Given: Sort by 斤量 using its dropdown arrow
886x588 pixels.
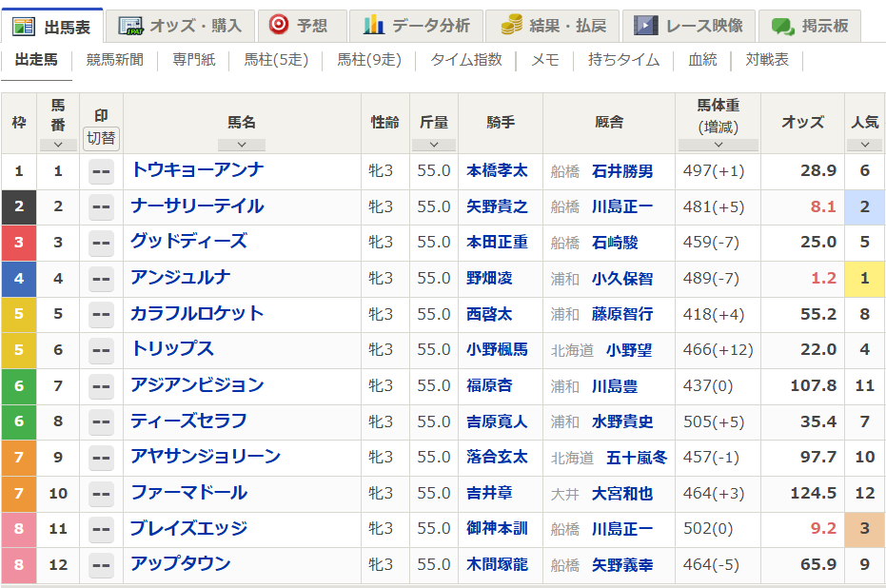Looking at the screenshot, I should click(434, 145).
